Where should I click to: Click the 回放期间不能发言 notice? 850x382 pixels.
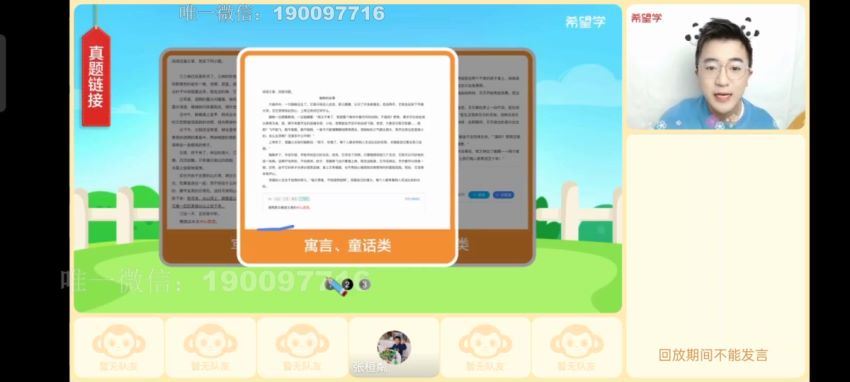pyautogui.click(x=713, y=355)
